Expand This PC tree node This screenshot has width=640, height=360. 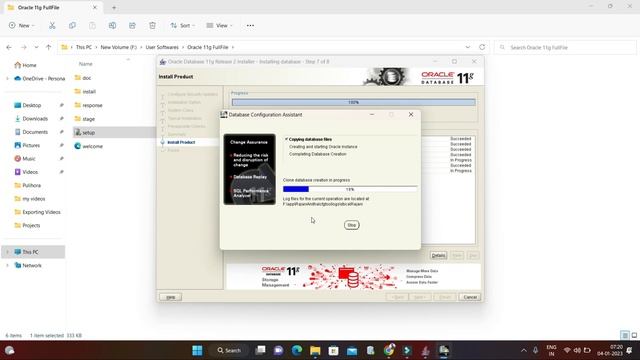(x=7, y=252)
